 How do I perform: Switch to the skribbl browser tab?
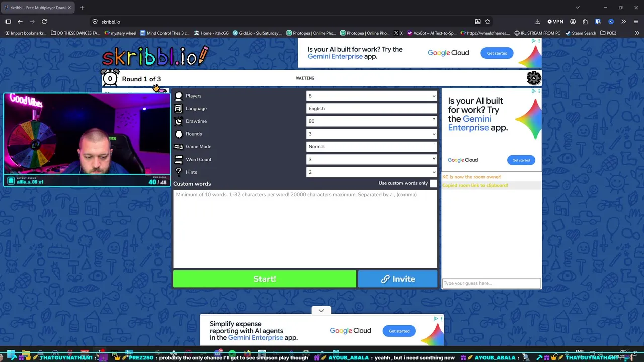tap(37, 8)
